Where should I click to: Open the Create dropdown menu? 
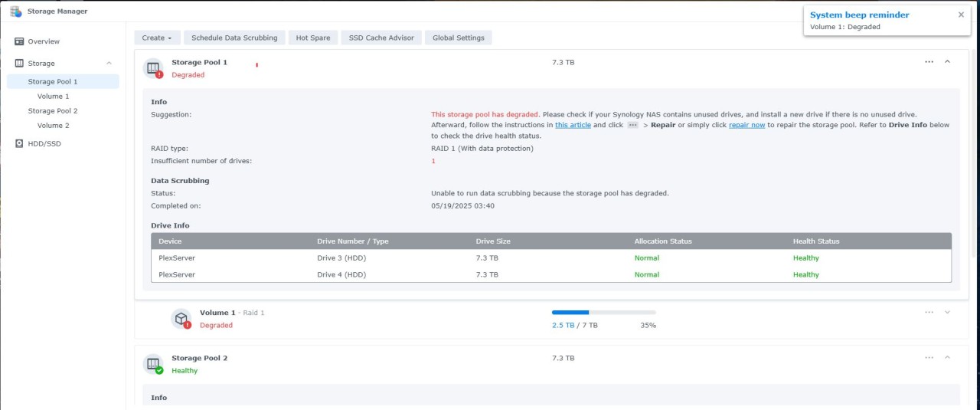click(x=157, y=38)
